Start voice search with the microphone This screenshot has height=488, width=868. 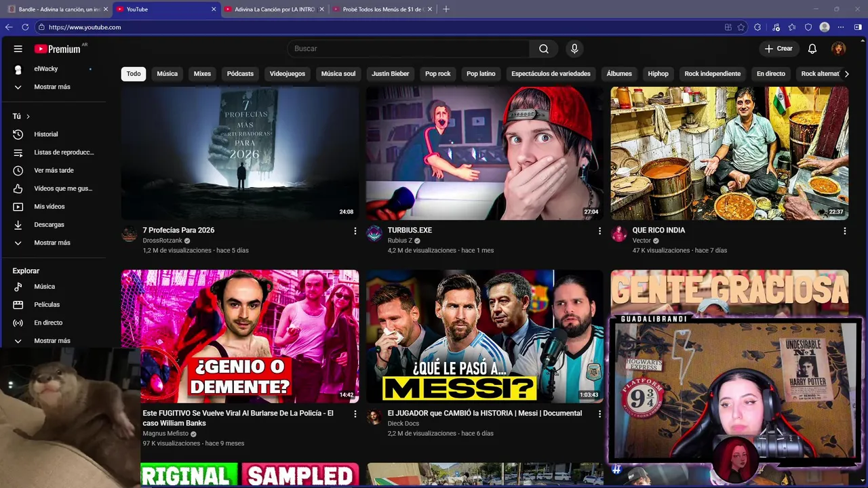pos(574,49)
